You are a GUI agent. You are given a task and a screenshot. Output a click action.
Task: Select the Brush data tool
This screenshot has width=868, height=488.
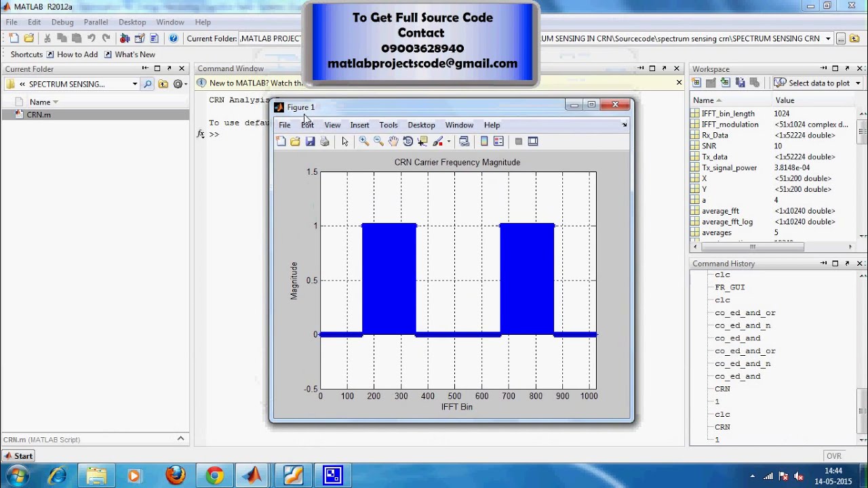438,141
